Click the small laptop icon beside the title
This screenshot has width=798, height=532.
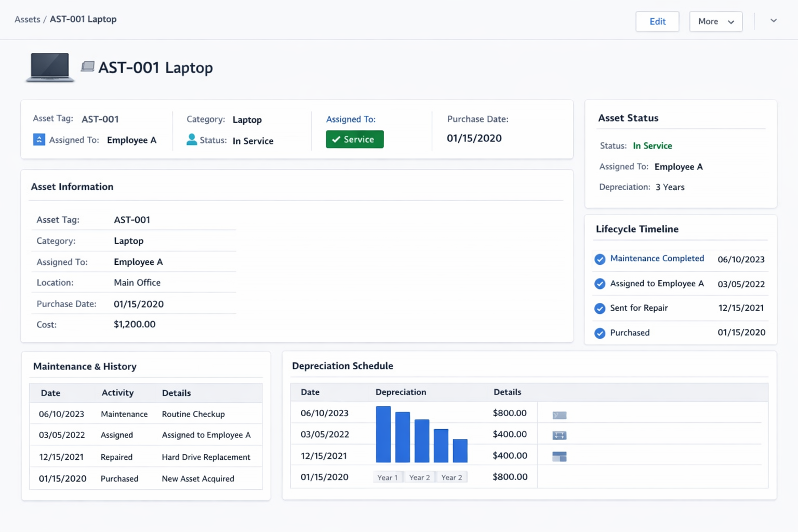(x=88, y=66)
